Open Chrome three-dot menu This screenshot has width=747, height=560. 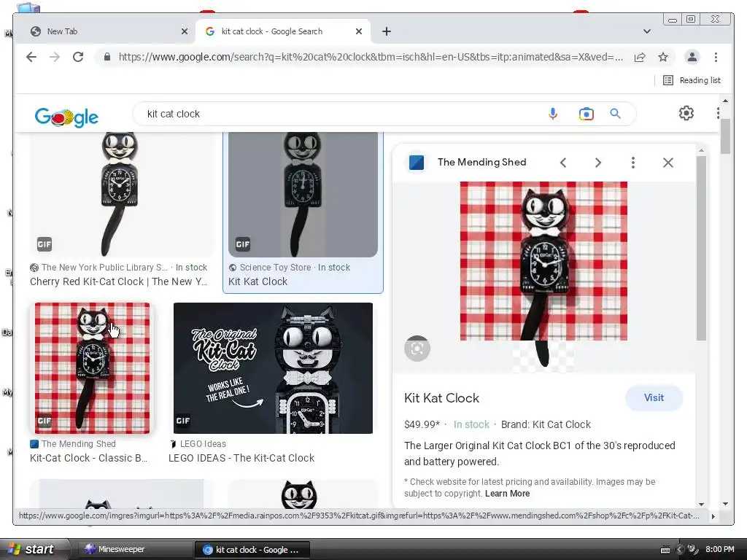pos(716,57)
